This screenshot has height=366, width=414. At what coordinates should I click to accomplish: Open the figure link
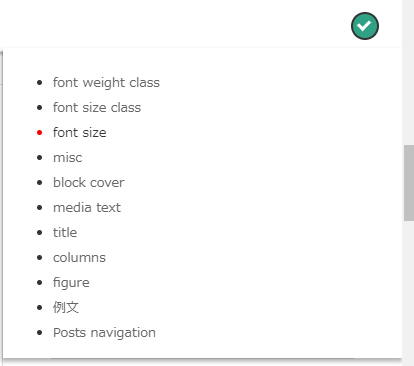click(71, 283)
